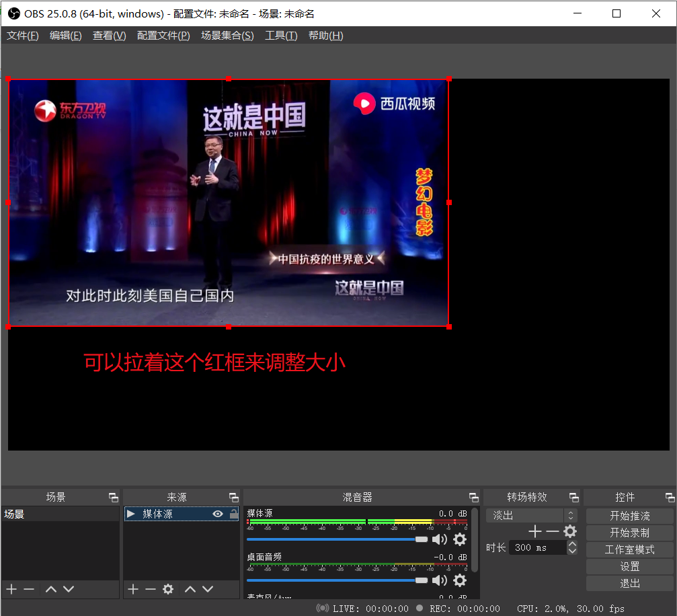Add a new source with plus icon
The image size is (677, 616).
pyautogui.click(x=133, y=589)
